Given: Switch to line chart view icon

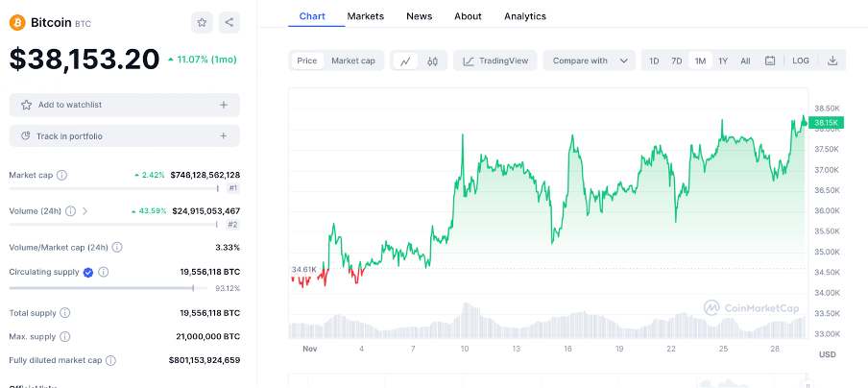Looking at the screenshot, I should click(406, 61).
